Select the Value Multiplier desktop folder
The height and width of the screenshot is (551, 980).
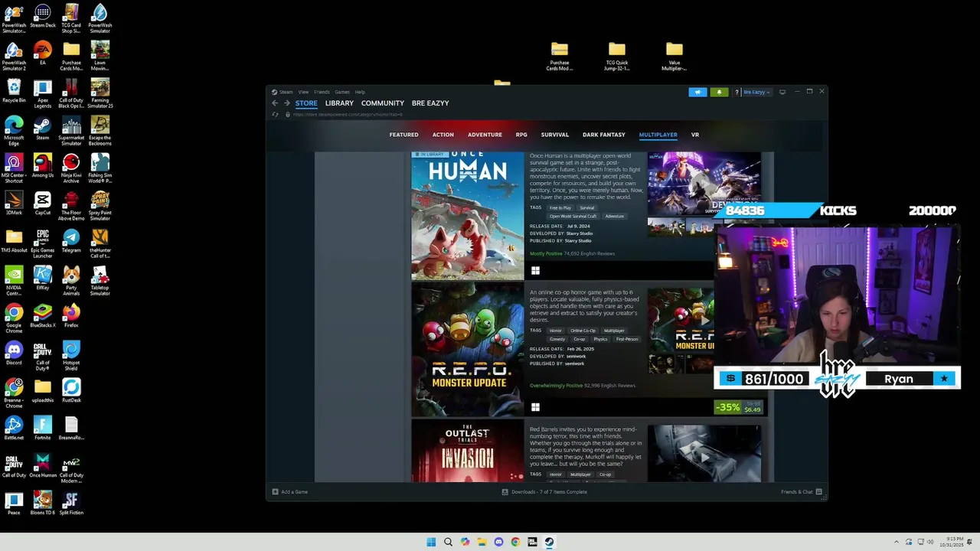pyautogui.click(x=674, y=57)
